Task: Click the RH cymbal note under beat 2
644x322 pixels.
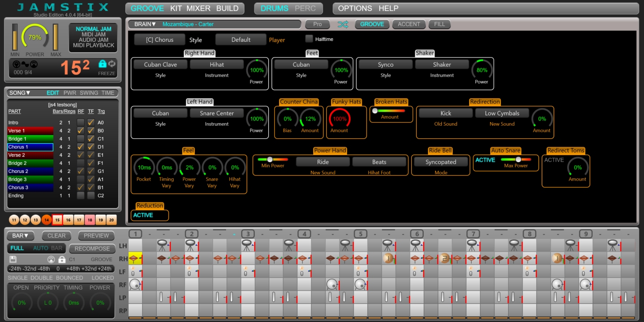Action: coord(191,259)
